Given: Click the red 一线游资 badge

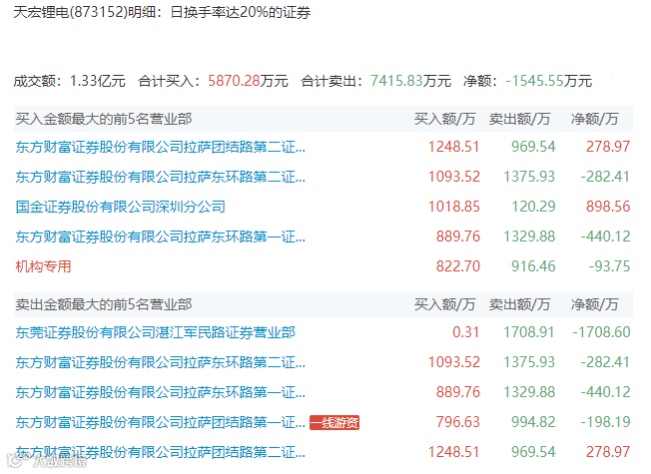Looking at the screenshot, I should click(334, 423).
